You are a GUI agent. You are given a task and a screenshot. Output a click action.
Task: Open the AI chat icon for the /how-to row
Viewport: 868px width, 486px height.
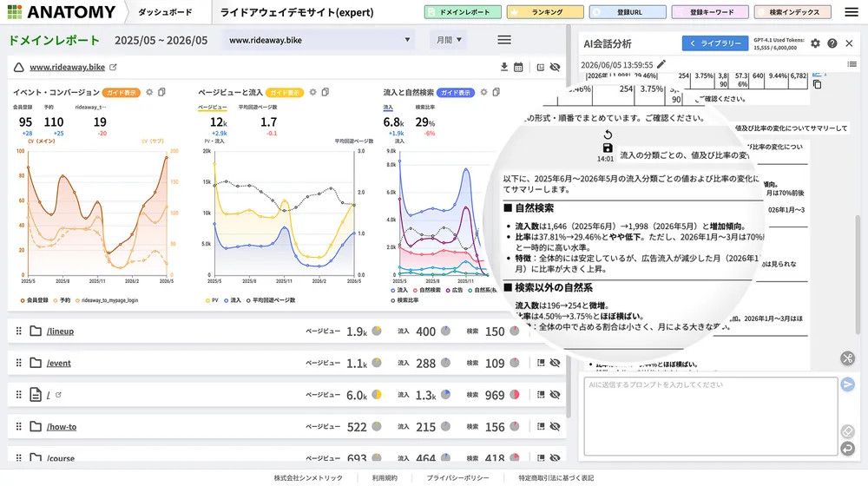tap(540, 426)
